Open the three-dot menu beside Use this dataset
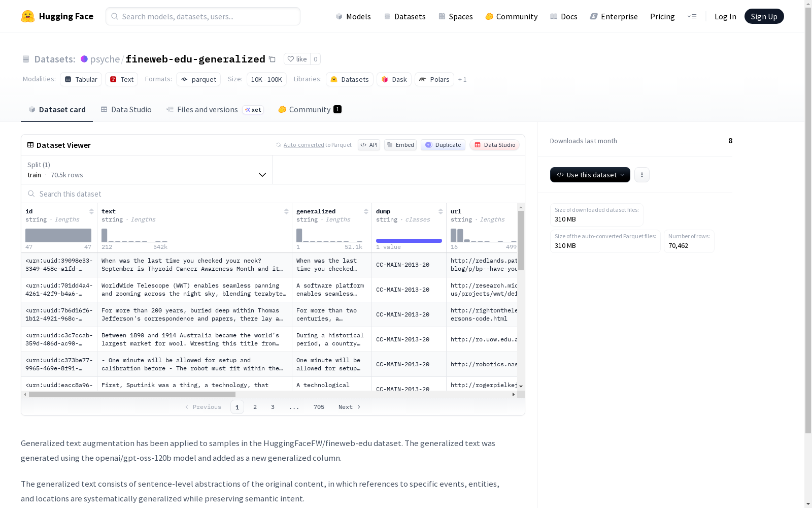 642,175
